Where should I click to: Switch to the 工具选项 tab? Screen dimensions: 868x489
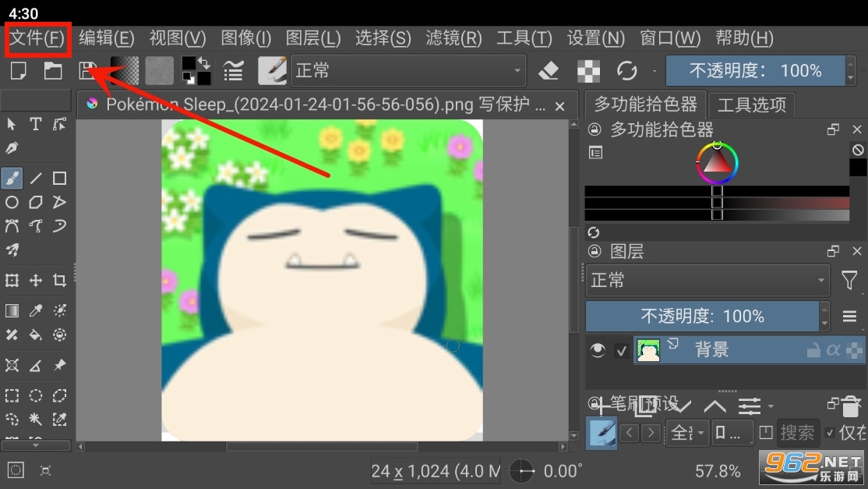pyautogui.click(x=752, y=104)
